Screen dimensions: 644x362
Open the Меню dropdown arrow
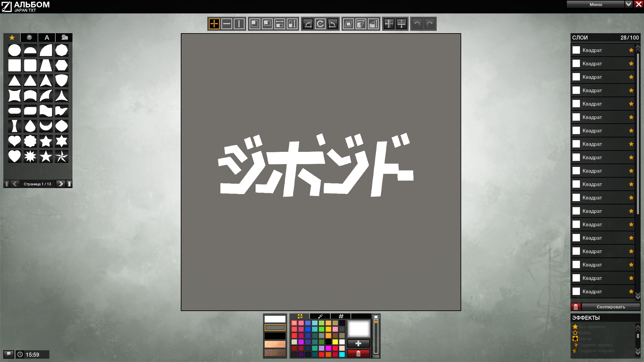point(629,4)
